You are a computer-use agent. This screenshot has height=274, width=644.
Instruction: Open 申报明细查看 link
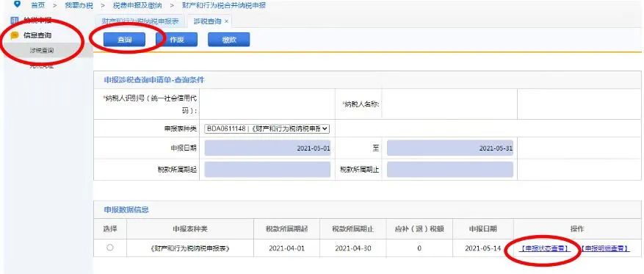pyautogui.click(x=604, y=248)
